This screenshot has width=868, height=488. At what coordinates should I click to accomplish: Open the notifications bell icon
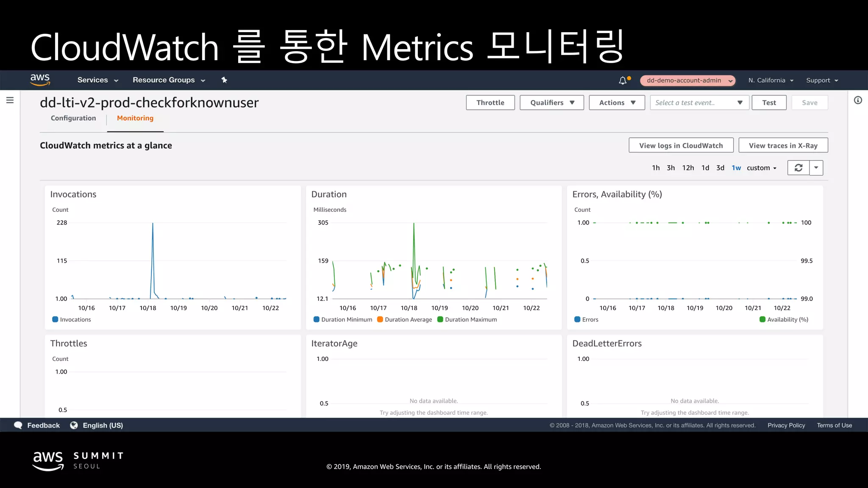click(x=623, y=80)
